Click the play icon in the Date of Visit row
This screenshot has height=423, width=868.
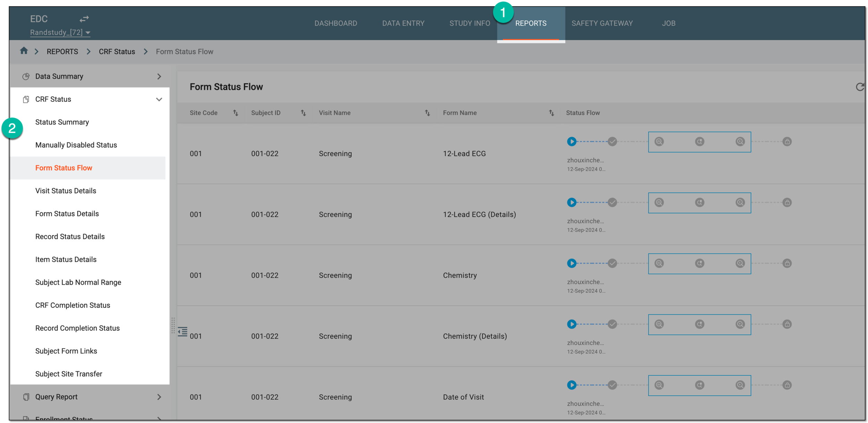click(571, 385)
